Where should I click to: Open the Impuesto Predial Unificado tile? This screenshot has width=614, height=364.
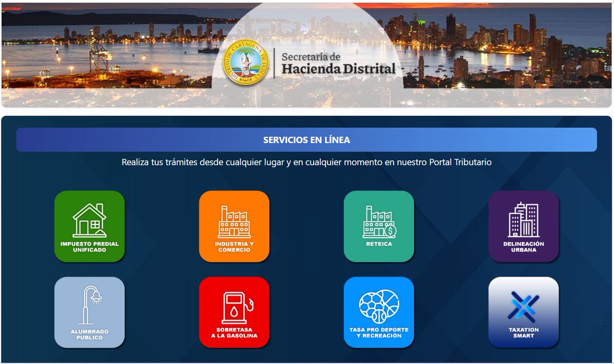click(90, 226)
